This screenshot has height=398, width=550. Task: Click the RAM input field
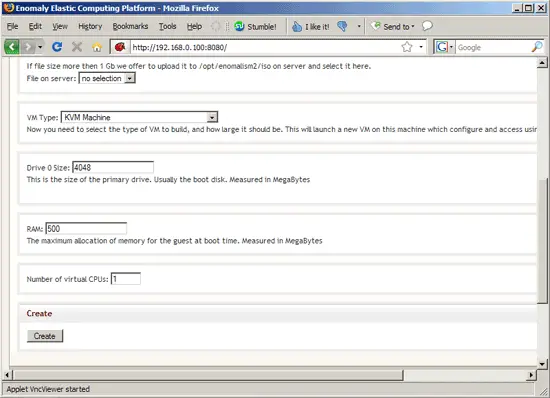pyautogui.click(x=86, y=229)
